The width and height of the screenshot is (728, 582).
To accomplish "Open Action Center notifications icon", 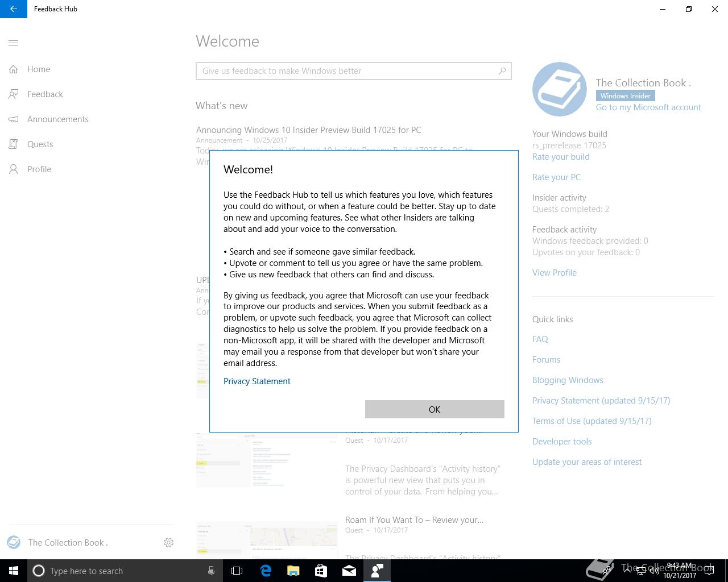I will 709,571.
